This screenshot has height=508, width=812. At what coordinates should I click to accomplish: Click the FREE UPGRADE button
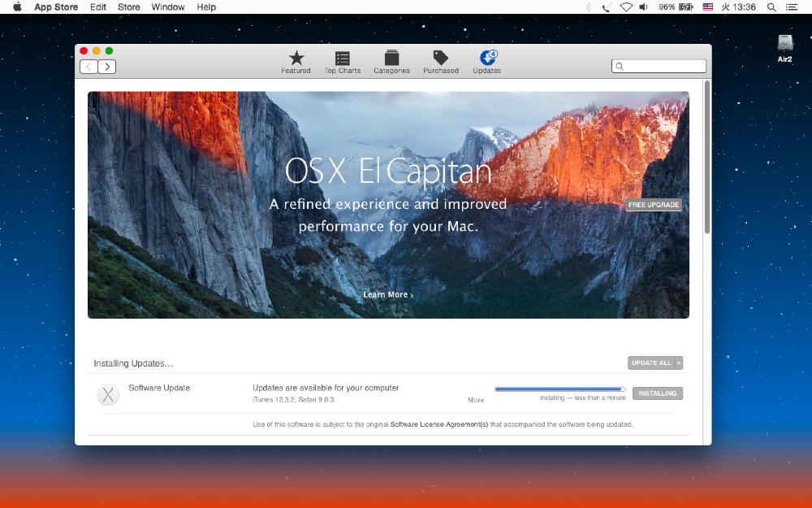point(654,205)
